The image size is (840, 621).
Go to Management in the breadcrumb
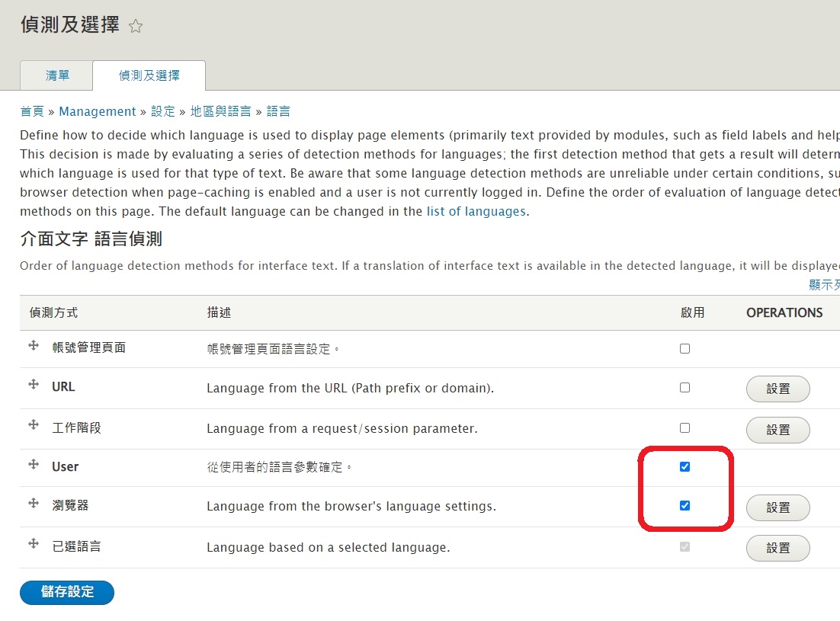tap(98, 111)
